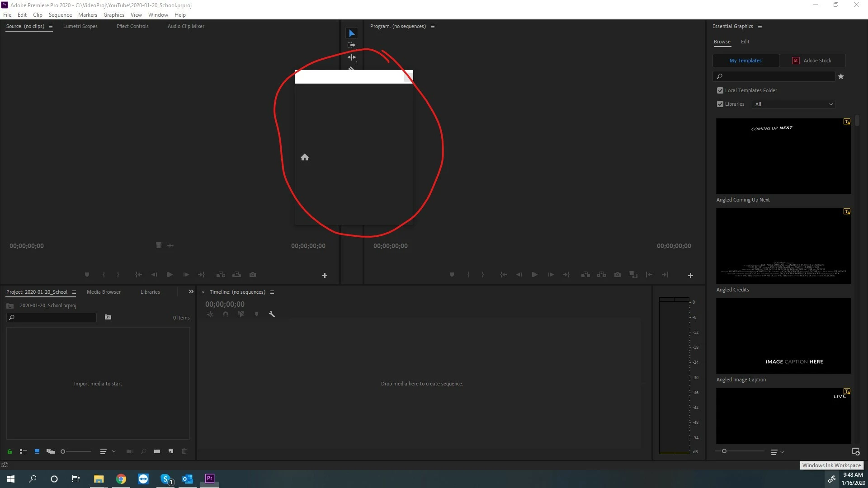
Task: Open Timeline display settings wrench
Action: pyautogui.click(x=272, y=314)
